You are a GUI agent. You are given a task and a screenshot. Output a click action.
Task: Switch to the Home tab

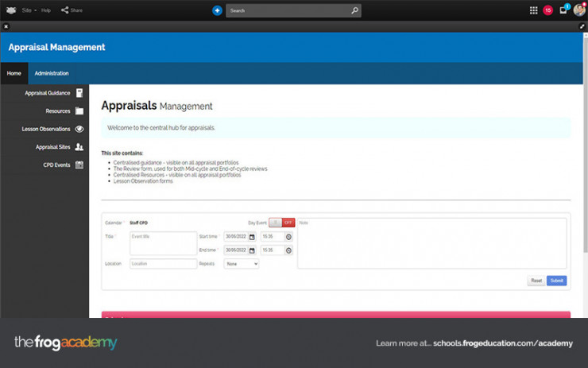point(14,73)
